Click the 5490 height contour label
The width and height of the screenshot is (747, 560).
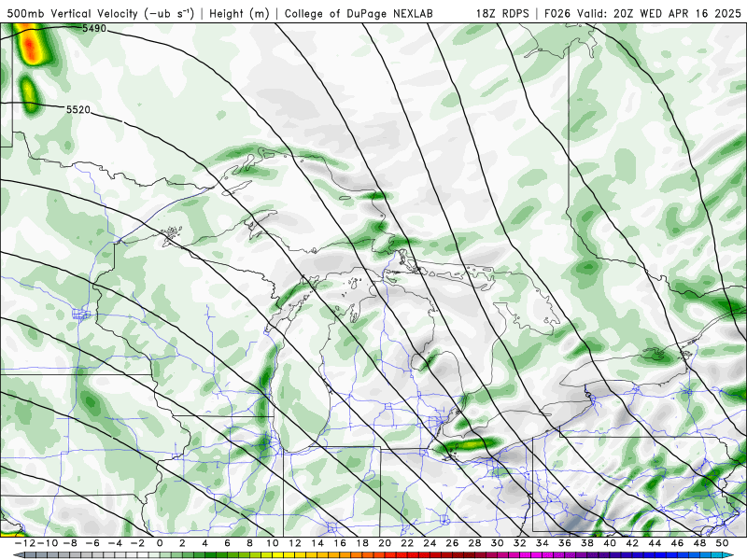pyautogui.click(x=94, y=29)
